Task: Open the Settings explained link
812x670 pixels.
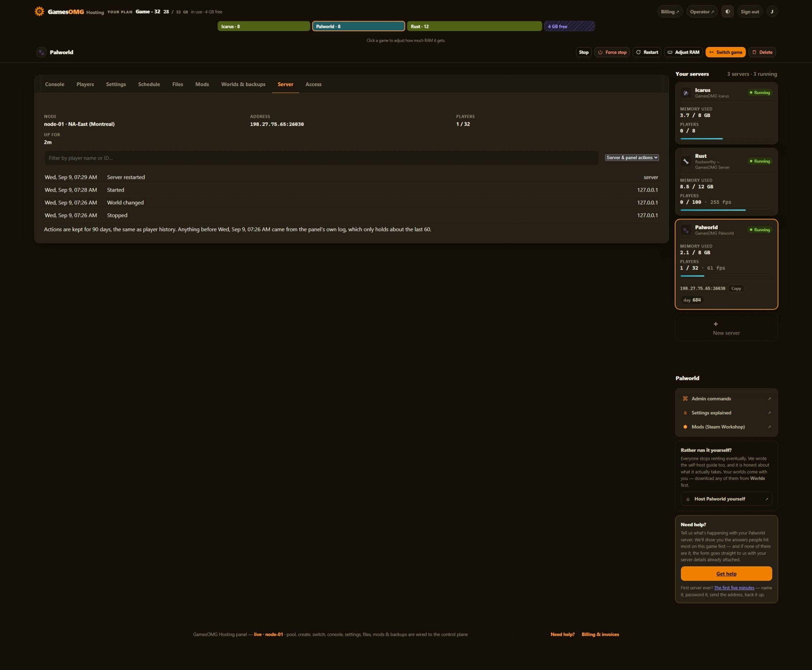Action: coord(726,413)
